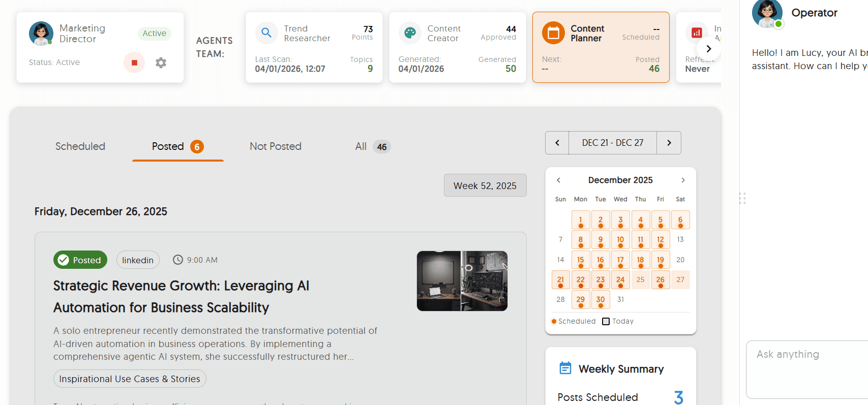Click the Week 52, 2025 button

tap(485, 185)
